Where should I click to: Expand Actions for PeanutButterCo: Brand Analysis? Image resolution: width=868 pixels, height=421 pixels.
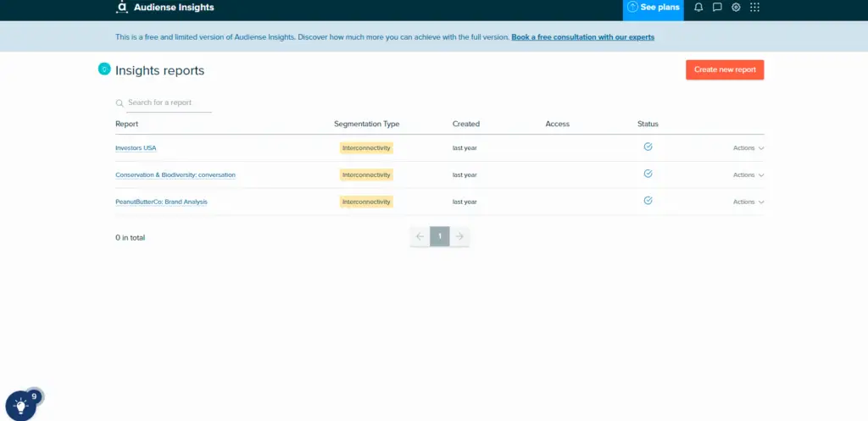(x=748, y=202)
